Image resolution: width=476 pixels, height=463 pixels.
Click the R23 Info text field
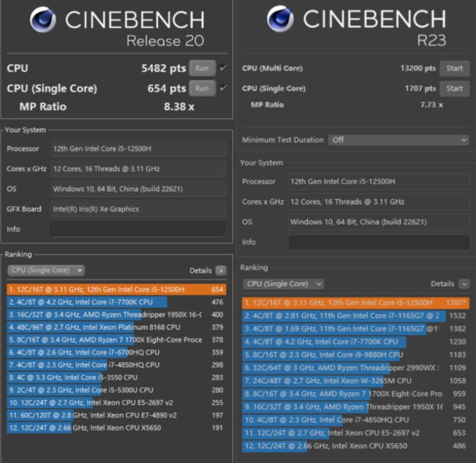379,242
